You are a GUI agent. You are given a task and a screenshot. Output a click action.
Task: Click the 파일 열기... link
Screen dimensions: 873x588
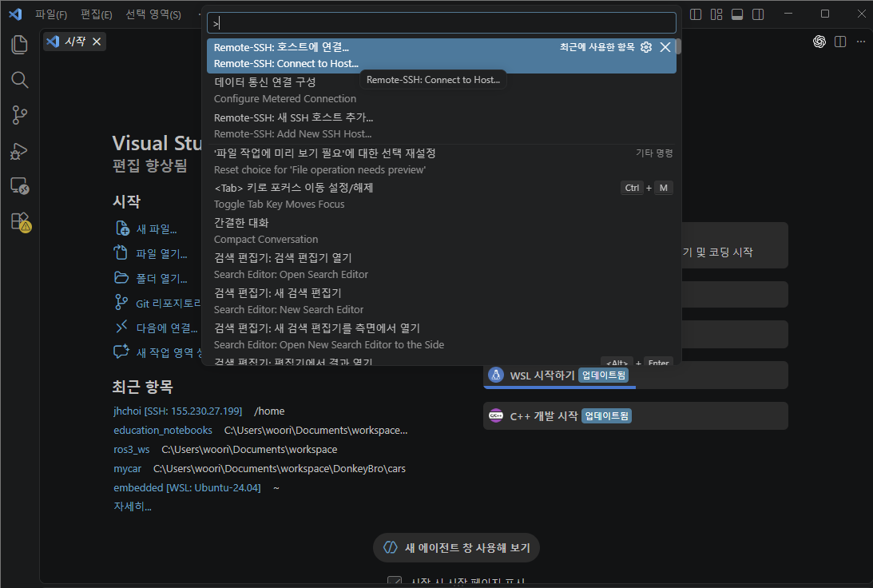click(161, 253)
